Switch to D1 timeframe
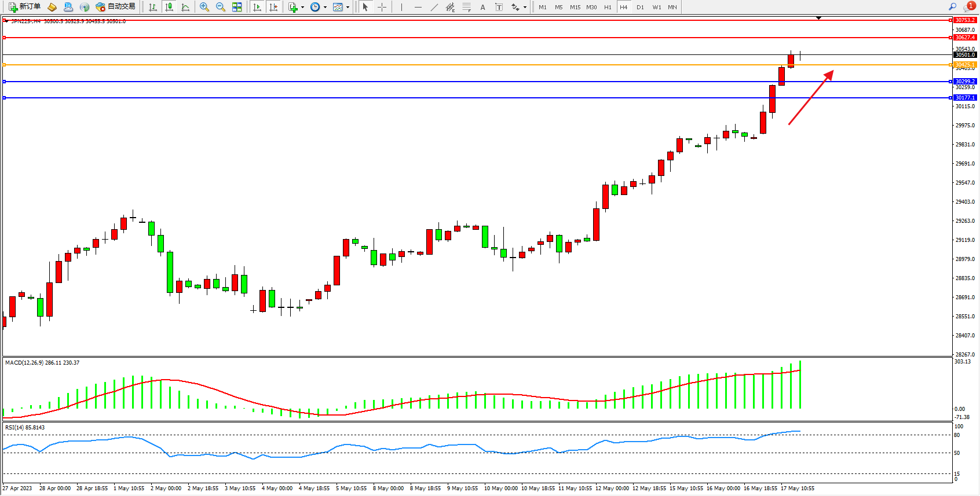Image resolution: width=980 pixels, height=496 pixels. coord(640,7)
